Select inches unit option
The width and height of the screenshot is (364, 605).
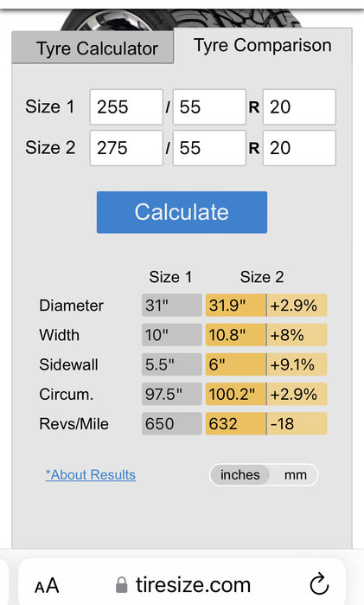point(239,474)
